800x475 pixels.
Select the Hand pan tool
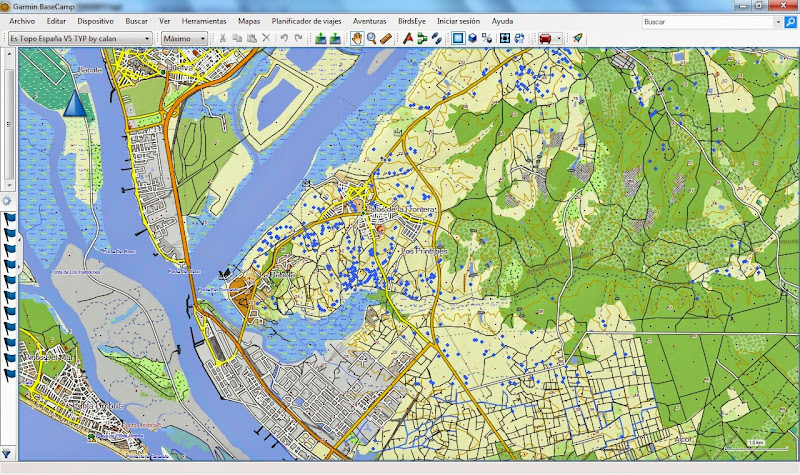pyautogui.click(x=357, y=38)
